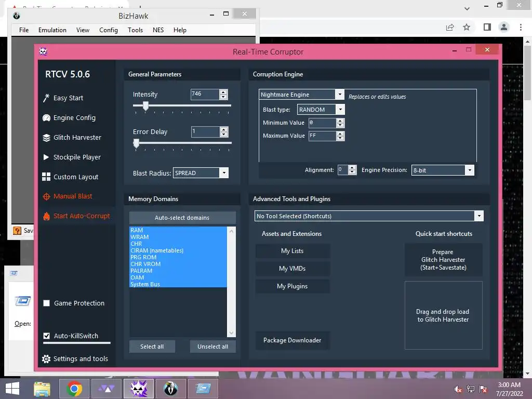Open Engine Precision 8-bit dropdown
The image size is (532, 399).
point(470,170)
